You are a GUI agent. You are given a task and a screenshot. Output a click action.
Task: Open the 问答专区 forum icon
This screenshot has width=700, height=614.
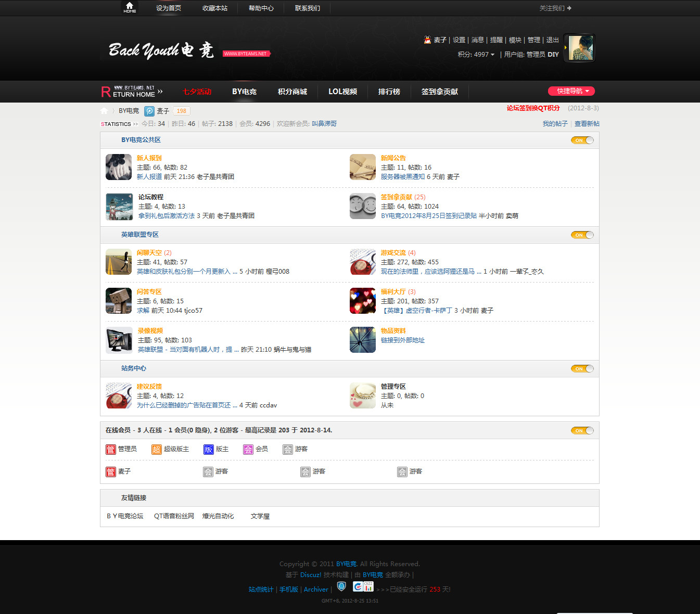coord(119,301)
